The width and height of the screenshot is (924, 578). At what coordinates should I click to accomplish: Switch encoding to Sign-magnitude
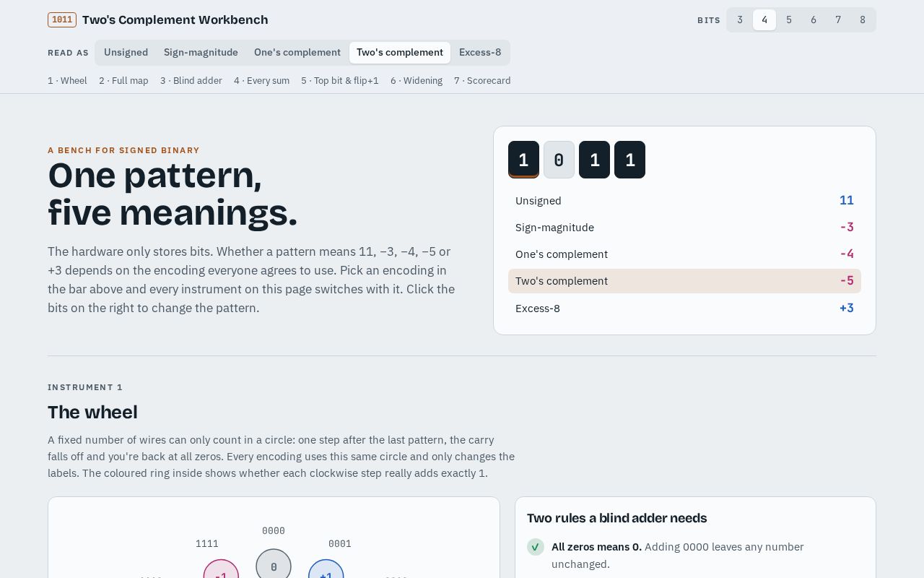pos(201,53)
